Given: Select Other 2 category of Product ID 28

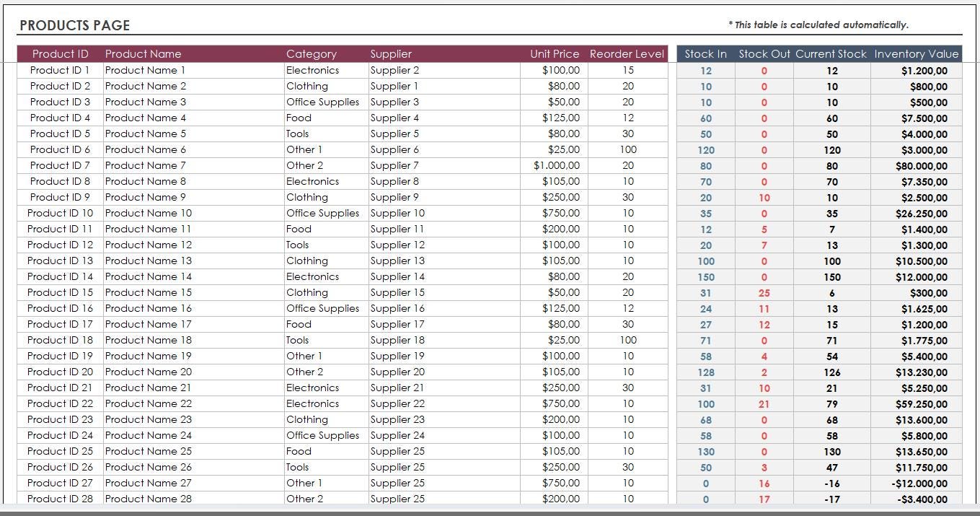Looking at the screenshot, I should 326,498.
